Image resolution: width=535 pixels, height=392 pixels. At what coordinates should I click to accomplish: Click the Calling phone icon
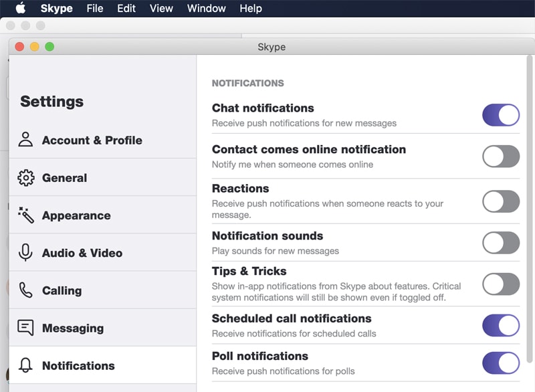(25, 290)
